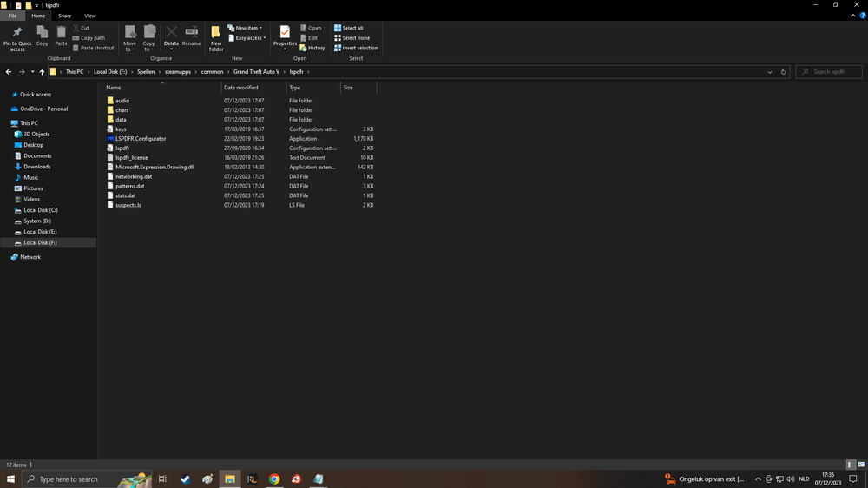Select the lspdfr_license text document
This screenshot has width=868, height=488.
[x=132, y=158]
